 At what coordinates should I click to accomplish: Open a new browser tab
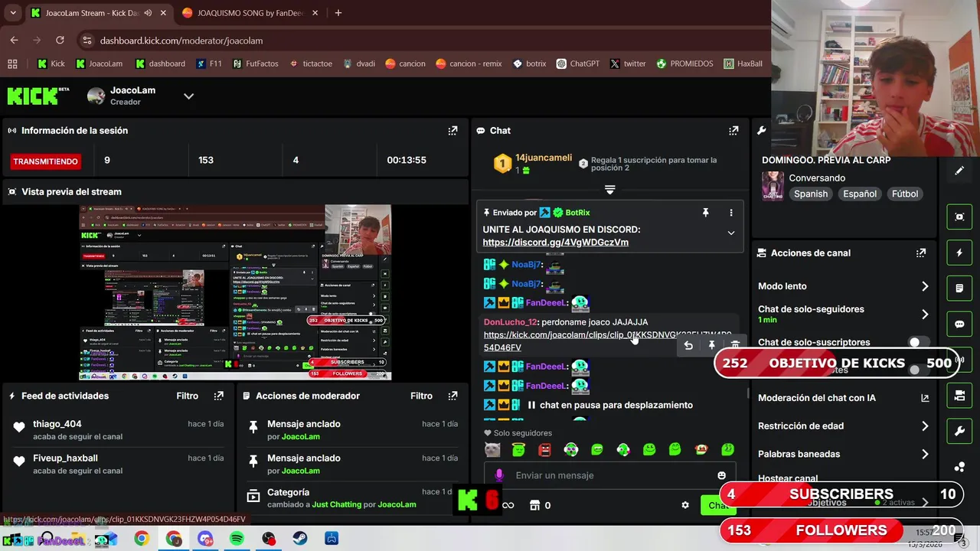(338, 13)
